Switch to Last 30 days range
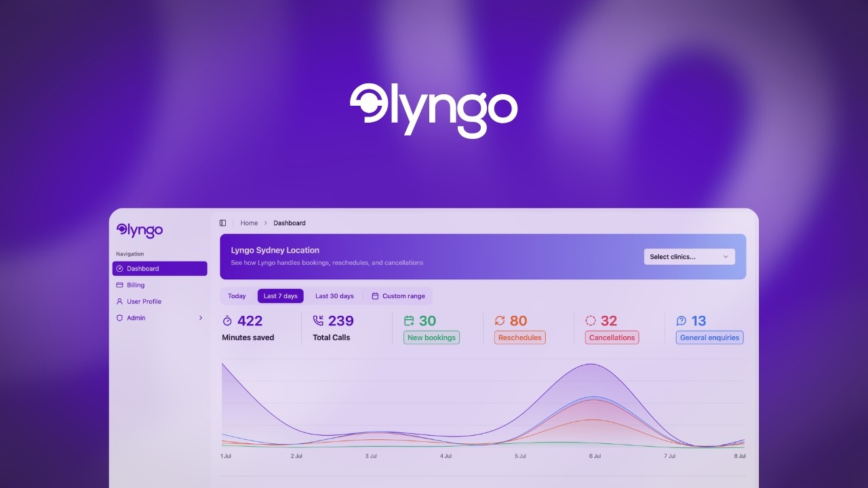 334,296
